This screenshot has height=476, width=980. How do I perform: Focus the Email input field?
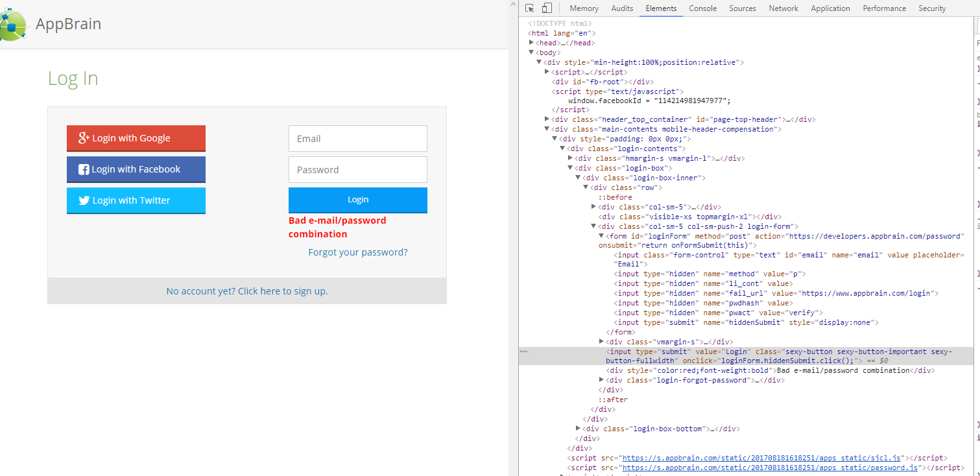(358, 138)
